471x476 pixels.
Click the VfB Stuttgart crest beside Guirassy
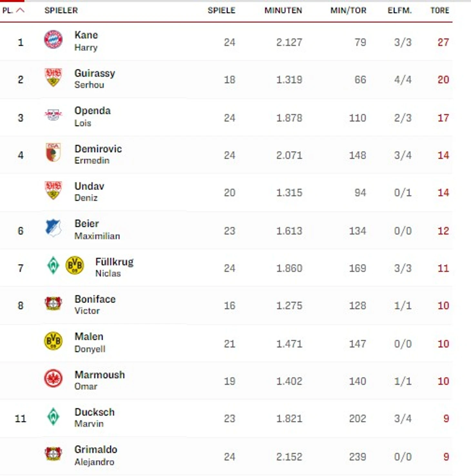(53, 77)
